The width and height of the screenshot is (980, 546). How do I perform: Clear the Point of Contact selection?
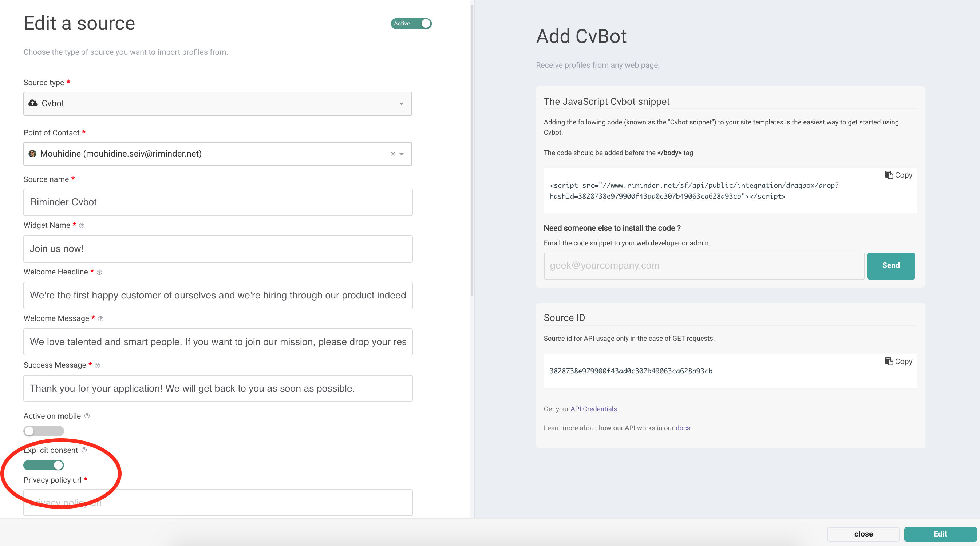[392, 154]
